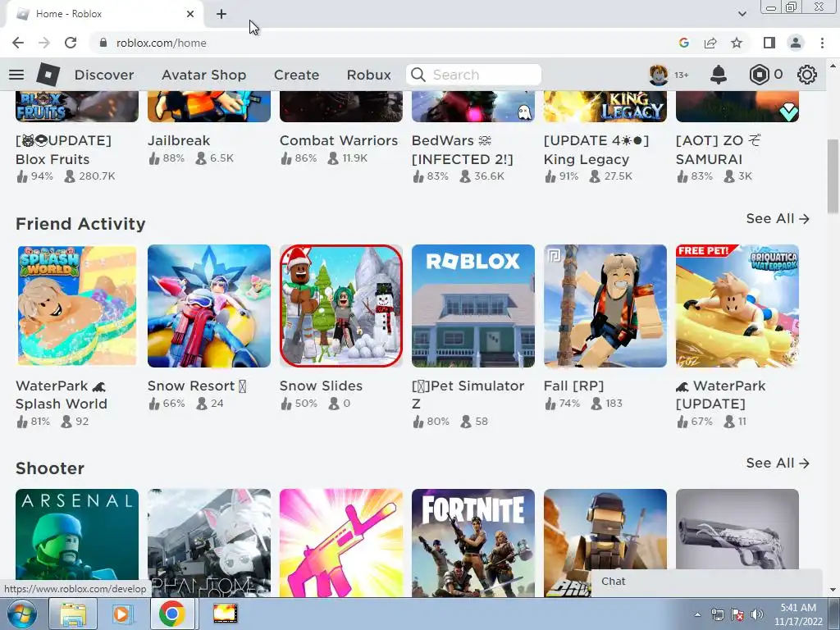Open the grey pistol shooter thumbnail
Viewport: 840px width, 630px height.
(x=737, y=529)
